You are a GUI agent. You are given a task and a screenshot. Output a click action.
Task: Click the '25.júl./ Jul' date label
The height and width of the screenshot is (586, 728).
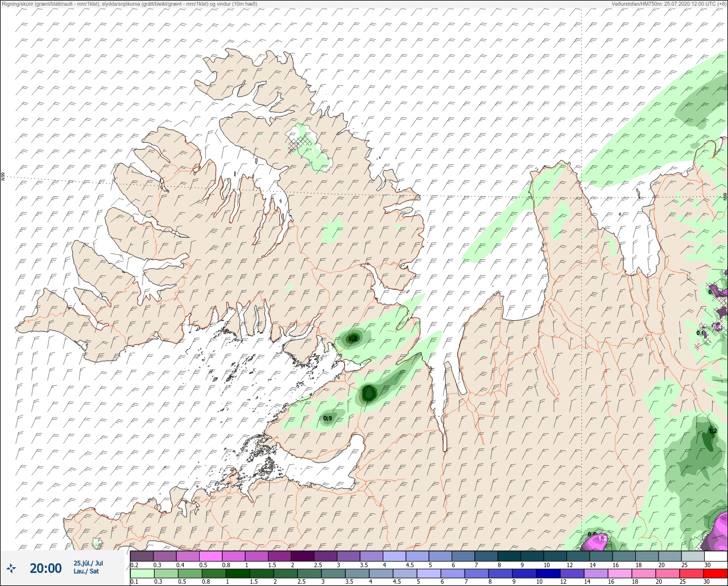click(88, 563)
